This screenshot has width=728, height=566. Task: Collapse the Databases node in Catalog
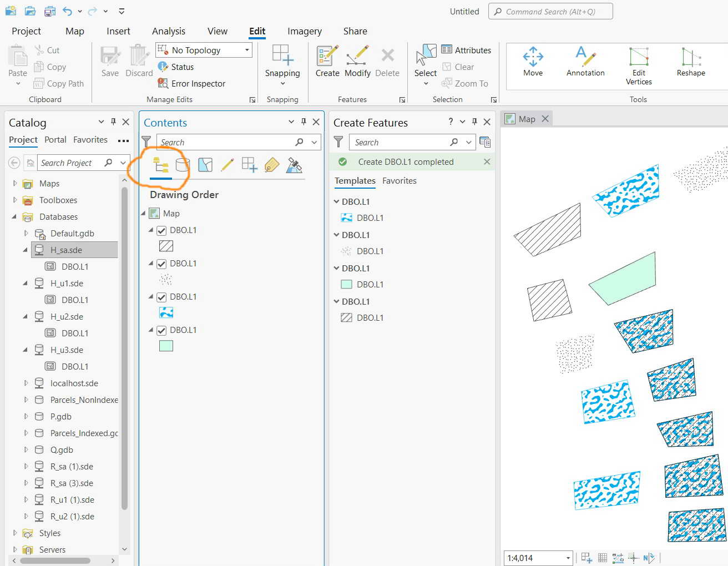[x=15, y=216]
